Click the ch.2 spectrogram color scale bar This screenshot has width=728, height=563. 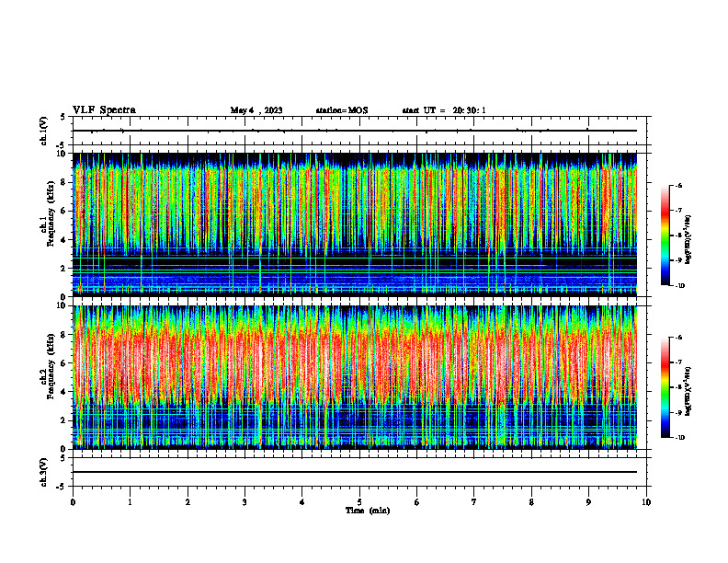coord(665,387)
